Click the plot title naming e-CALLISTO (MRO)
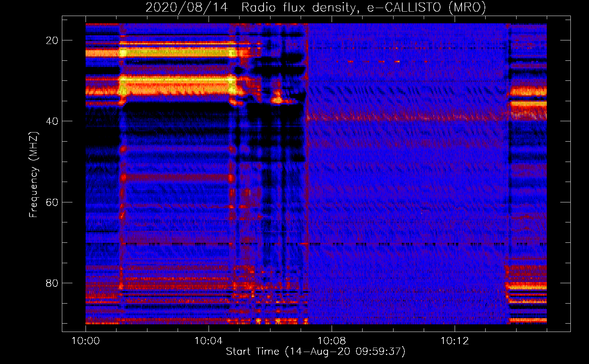This screenshot has width=589, height=364. pos(316,7)
